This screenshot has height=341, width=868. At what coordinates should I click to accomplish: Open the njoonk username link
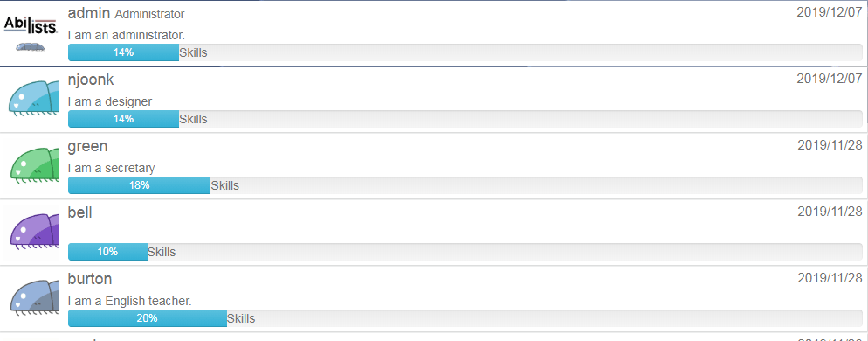(x=91, y=80)
